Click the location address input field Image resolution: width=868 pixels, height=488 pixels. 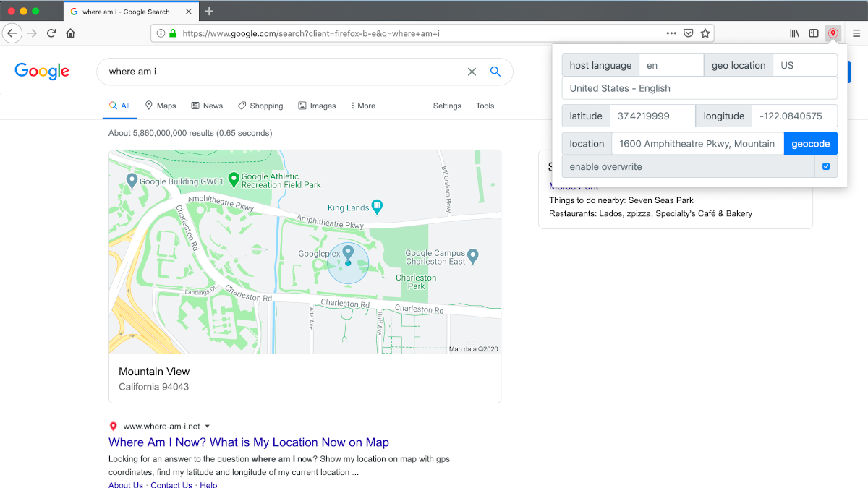[x=698, y=144]
